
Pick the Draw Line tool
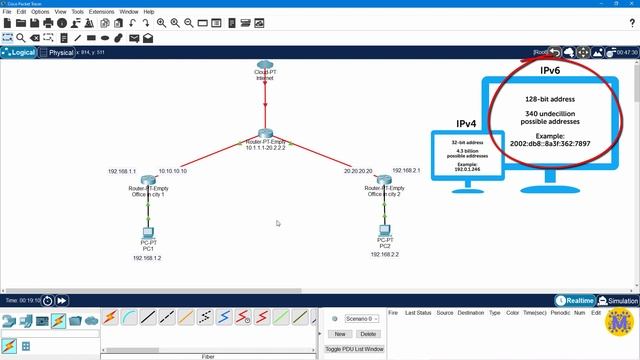(78, 38)
